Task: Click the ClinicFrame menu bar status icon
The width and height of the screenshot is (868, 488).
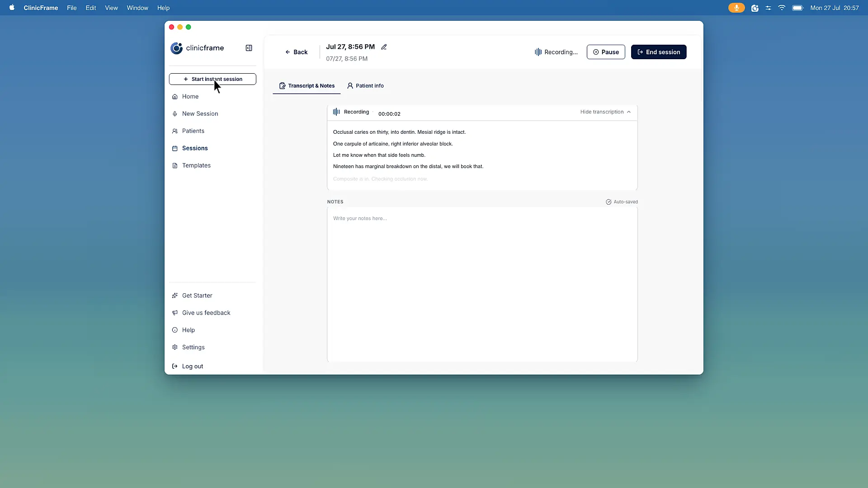Action: [x=755, y=8]
